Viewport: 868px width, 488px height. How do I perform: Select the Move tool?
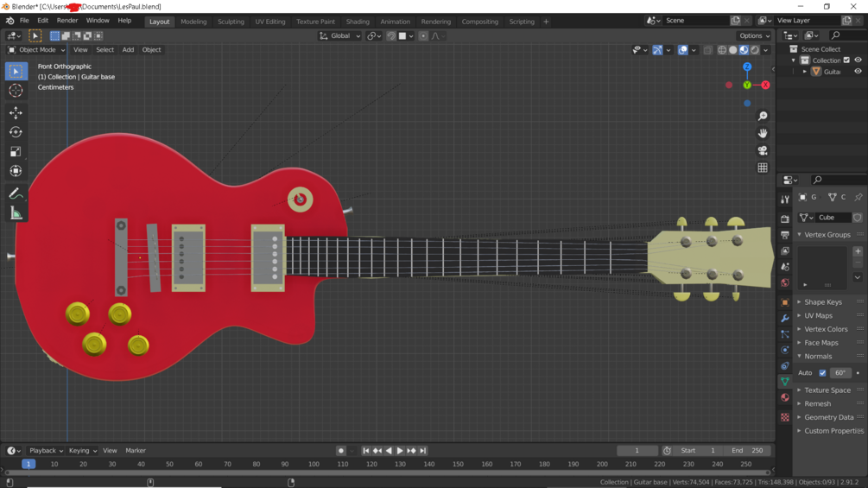coord(16,113)
